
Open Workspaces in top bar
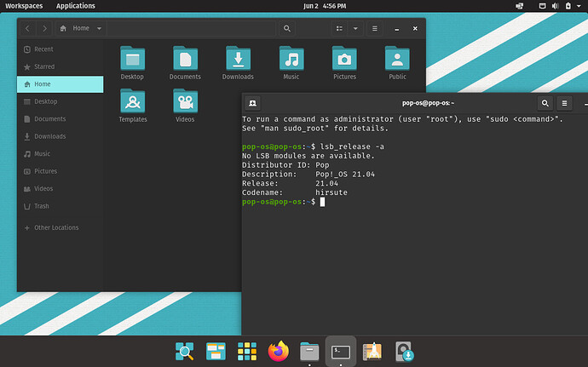pyautogui.click(x=24, y=6)
